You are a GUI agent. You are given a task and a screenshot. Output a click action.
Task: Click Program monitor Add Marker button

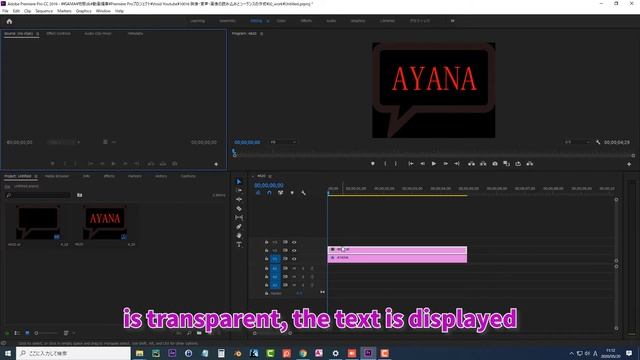pos(373,164)
